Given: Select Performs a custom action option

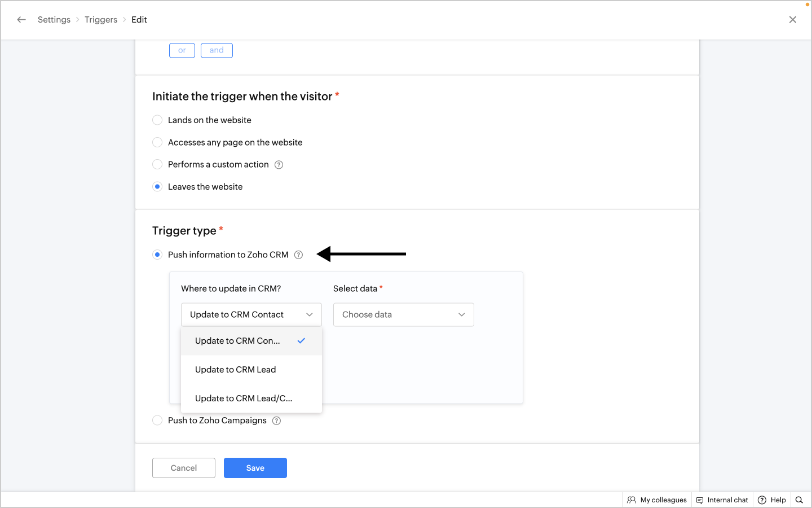Looking at the screenshot, I should coord(157,165).
